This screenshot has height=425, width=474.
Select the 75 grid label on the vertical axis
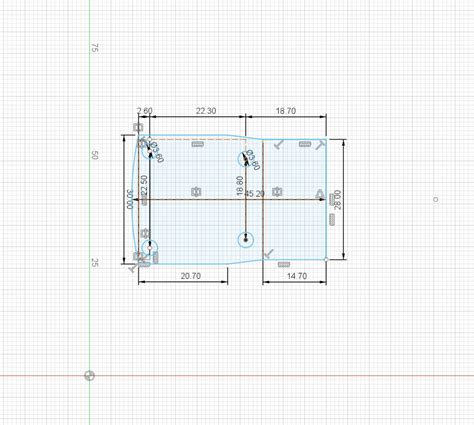95,48
